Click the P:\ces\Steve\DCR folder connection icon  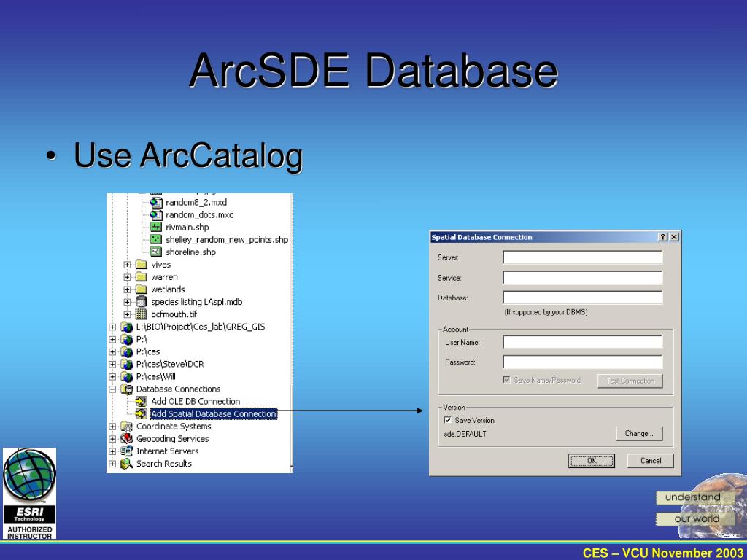click(126, 364)
